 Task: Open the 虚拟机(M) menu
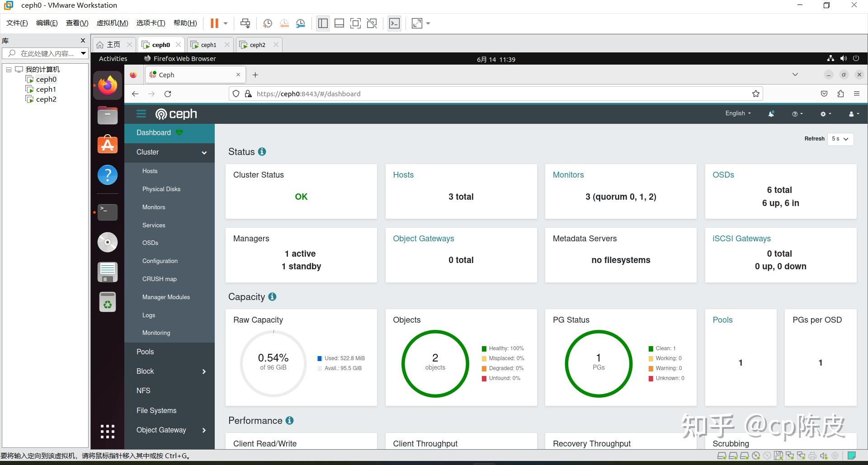coord(113,23)
